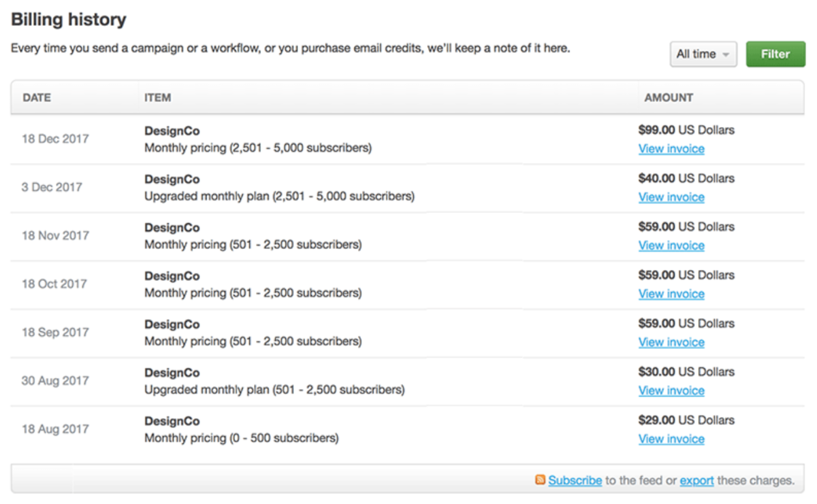View invoice for 18 Dec 2017 charge
This screenshot has width=817, height=504.
[x=671, y=149]
